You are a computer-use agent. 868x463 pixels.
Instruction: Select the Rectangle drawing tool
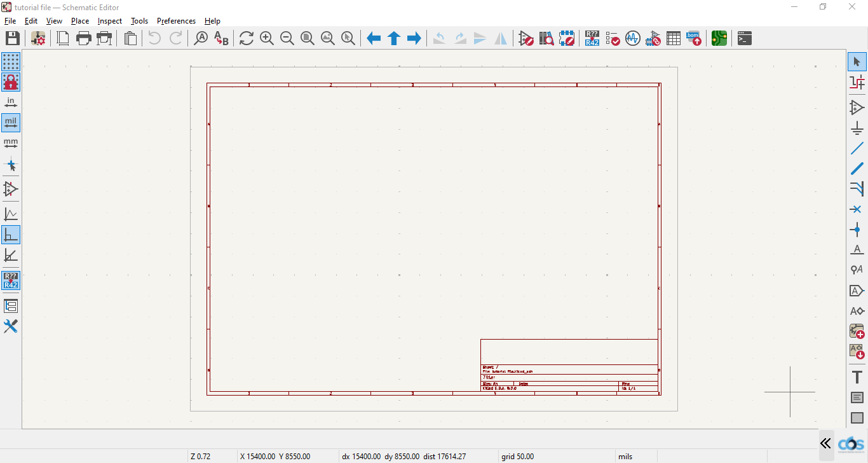tap(857, 418)
